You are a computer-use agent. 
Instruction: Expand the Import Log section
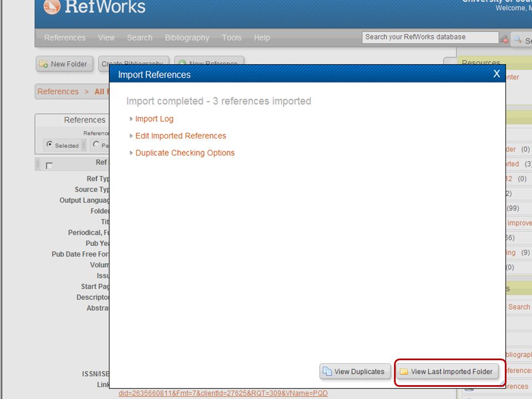pyautogui.click(x=155, y=119)
